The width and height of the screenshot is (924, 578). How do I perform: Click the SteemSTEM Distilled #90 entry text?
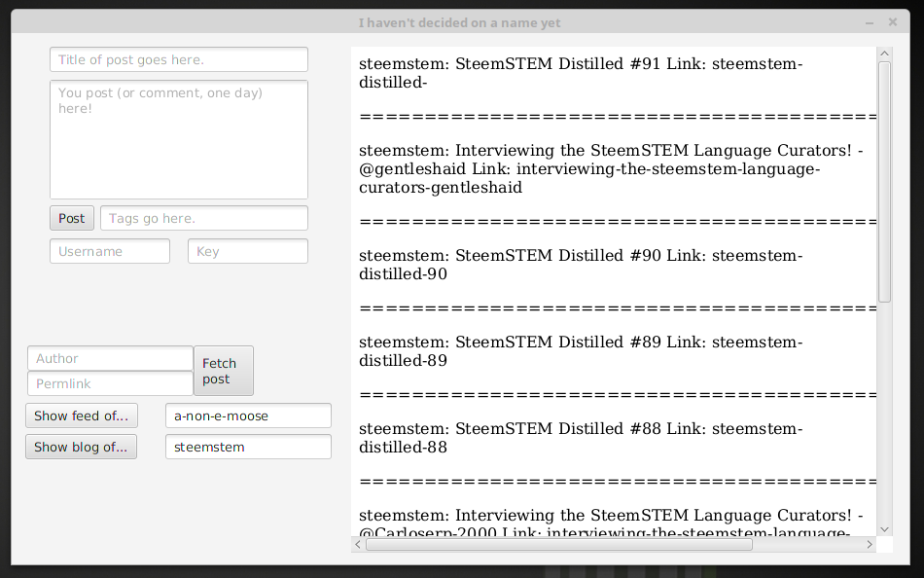click(581, 265)
